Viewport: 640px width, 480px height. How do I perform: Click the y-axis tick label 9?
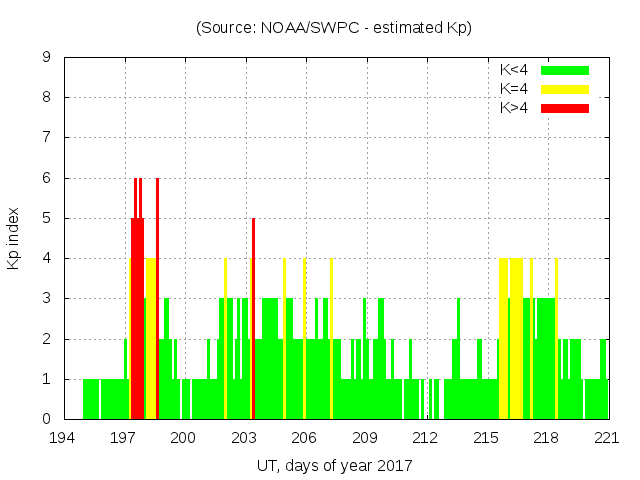(47, 58)
